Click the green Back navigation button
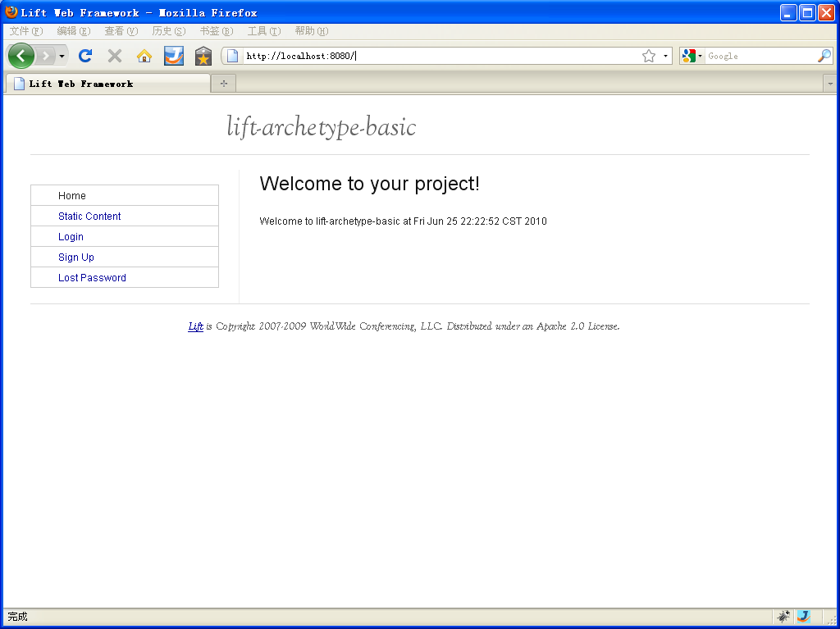840x629 pixels. 21,56
